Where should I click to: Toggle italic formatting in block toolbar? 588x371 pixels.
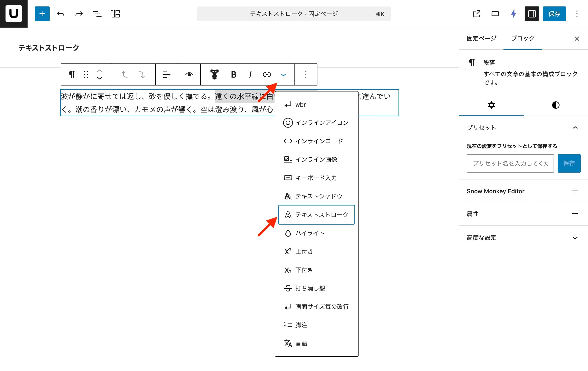[250, 74]
